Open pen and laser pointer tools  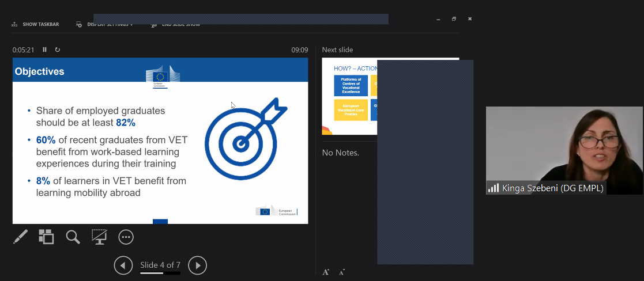(x=20, y=237)
